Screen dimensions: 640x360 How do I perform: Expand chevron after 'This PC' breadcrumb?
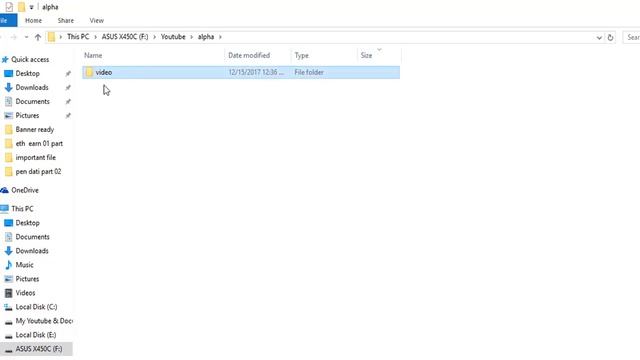point(96,37)
